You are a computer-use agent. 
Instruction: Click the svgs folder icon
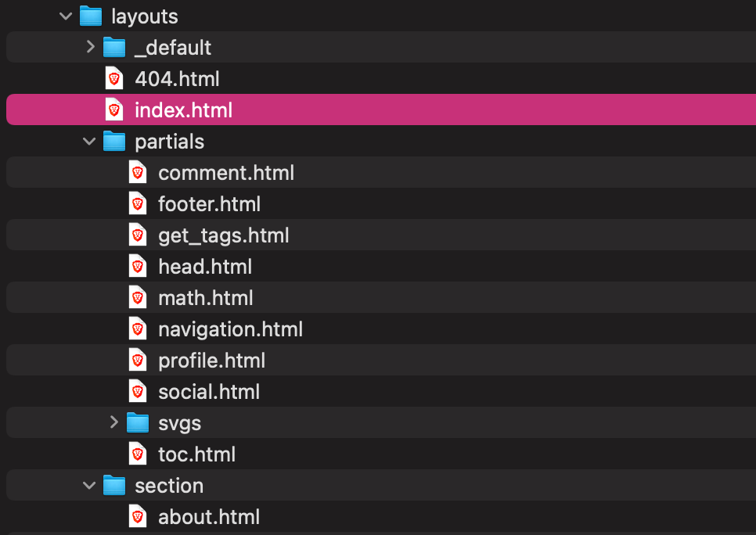[138, 422]
